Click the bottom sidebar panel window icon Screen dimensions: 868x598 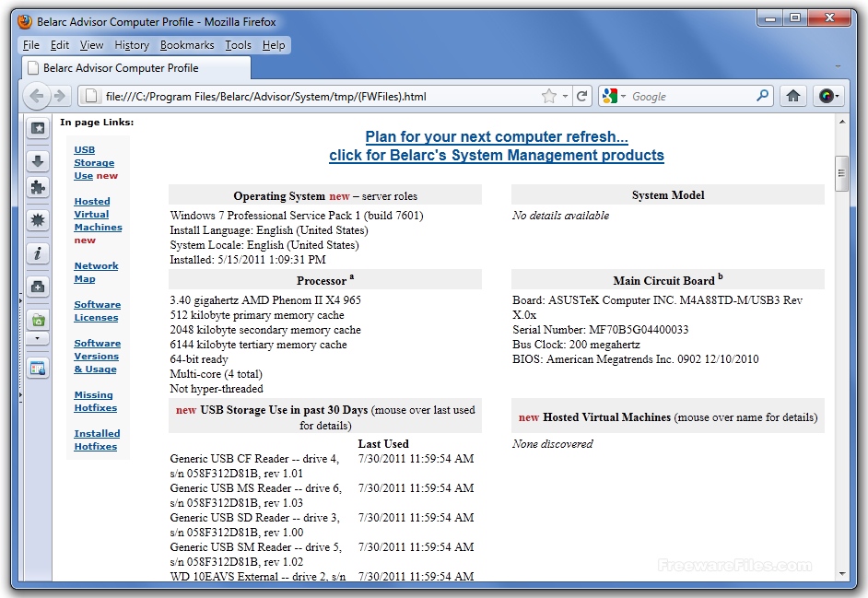tap(38, 369)
